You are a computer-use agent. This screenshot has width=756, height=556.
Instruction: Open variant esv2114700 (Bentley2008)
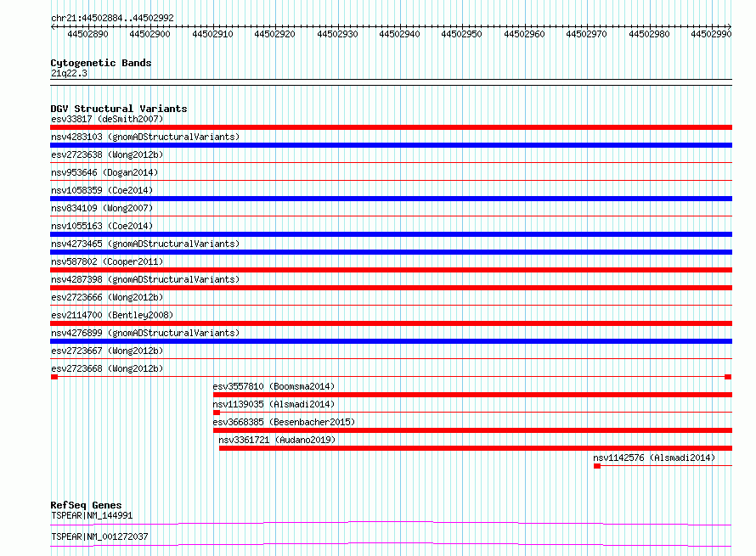tap(112, 315)
